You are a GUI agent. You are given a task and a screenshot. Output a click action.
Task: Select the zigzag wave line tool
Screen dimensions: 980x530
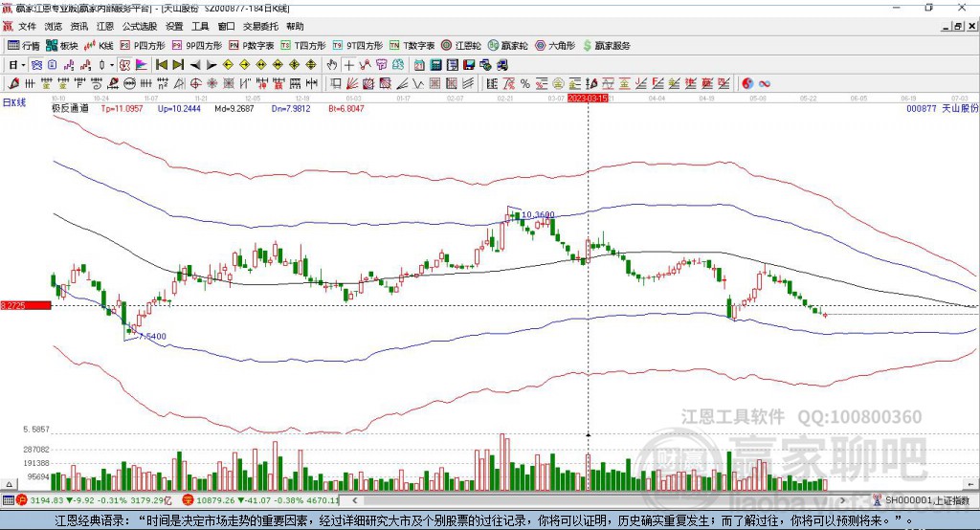pos(418,83)
